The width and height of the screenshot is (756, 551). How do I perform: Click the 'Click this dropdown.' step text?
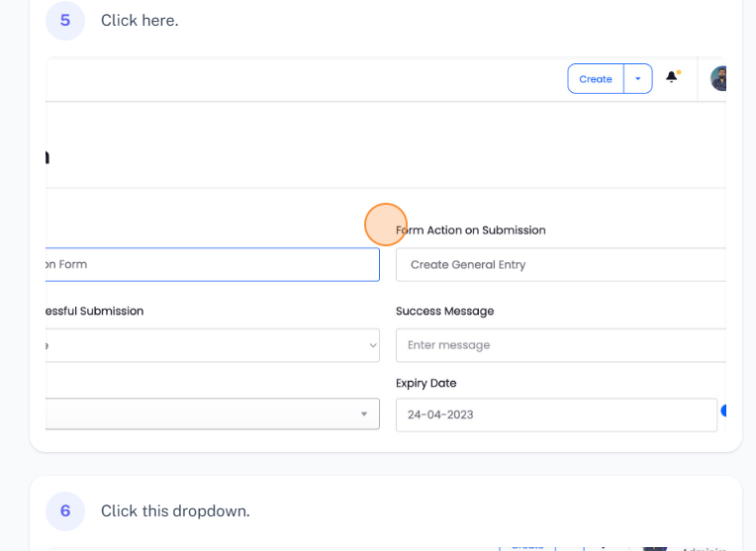tap(175, 510)
